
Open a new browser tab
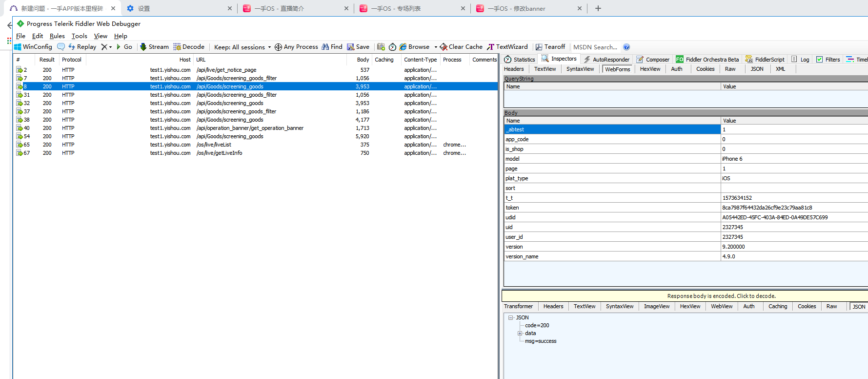point(598,8)
